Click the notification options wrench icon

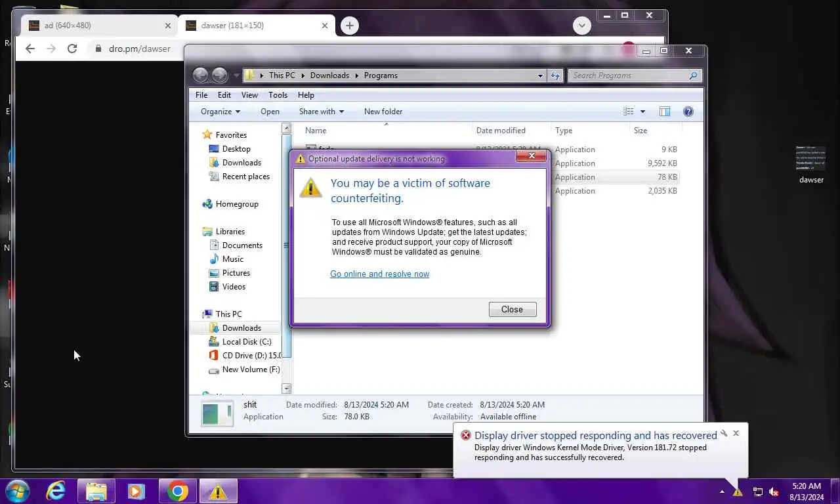pos(724,434)
